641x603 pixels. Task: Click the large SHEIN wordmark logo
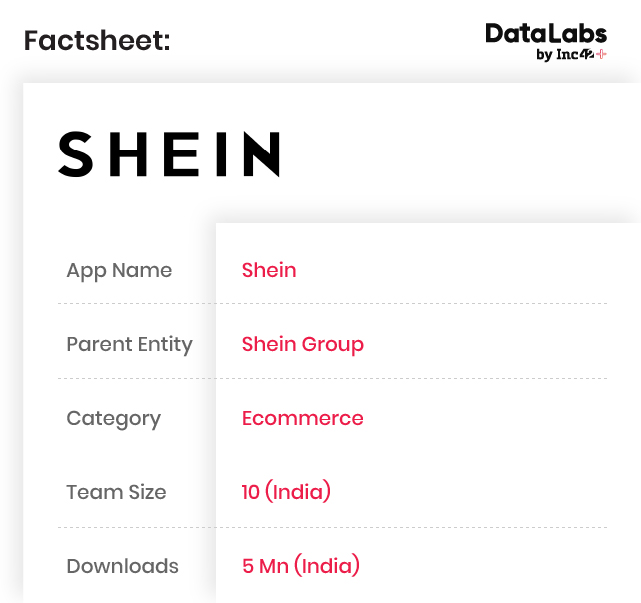[169, 155]
